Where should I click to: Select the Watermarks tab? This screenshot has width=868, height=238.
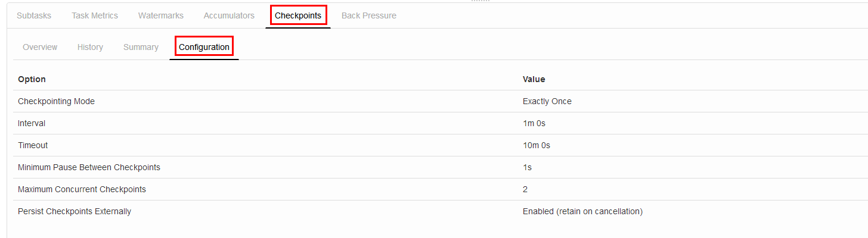161,15
